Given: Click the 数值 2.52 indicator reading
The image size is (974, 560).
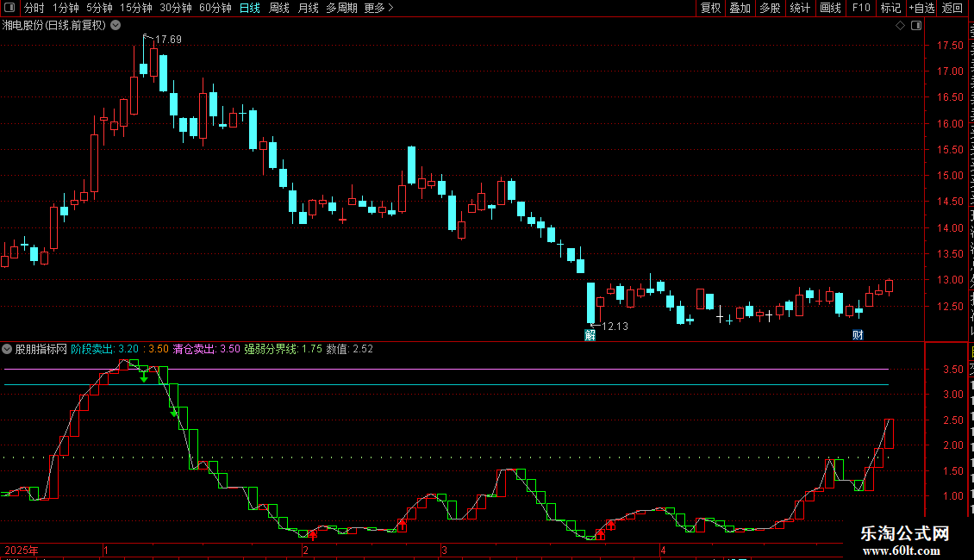Looking at the screenshot, I should coord(350,349).
